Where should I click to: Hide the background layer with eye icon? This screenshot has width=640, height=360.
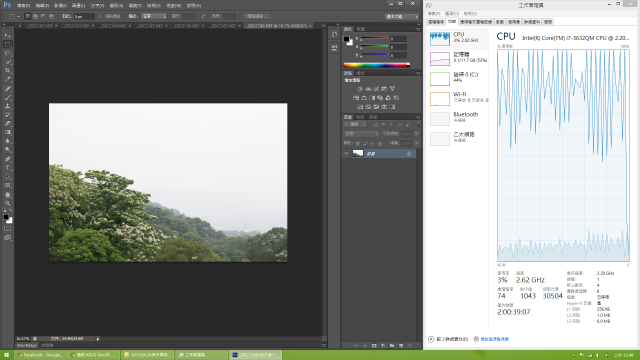[x=346, y=153]
